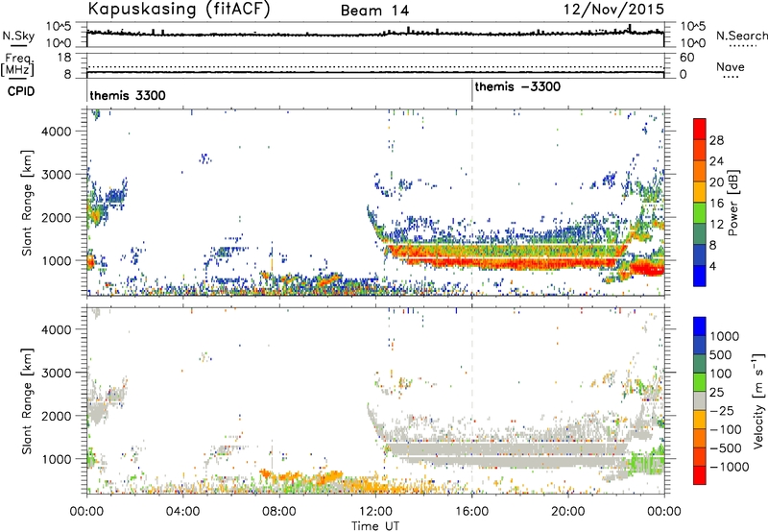Screen dimensions: 768x532
Task: Click the Nave legend label
Action: pyautogui.click(x=731, y=66)
